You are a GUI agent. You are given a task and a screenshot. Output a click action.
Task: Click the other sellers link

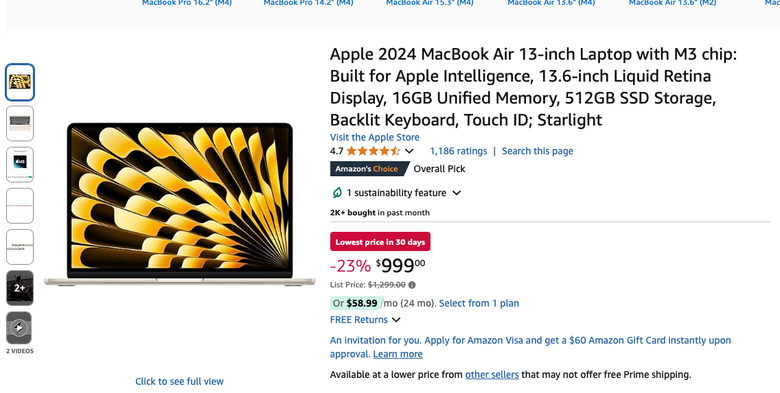[492, 375]
